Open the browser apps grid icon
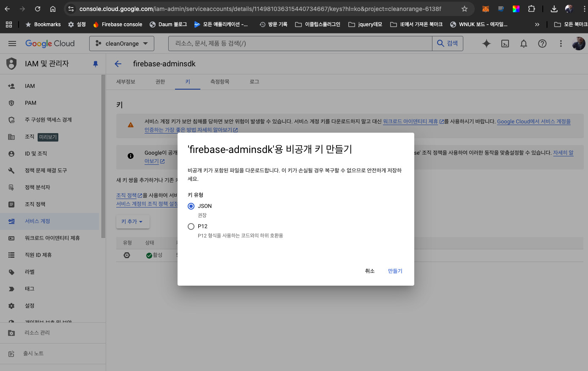Viewport: 588px width, 371px height. coord(9,25)
